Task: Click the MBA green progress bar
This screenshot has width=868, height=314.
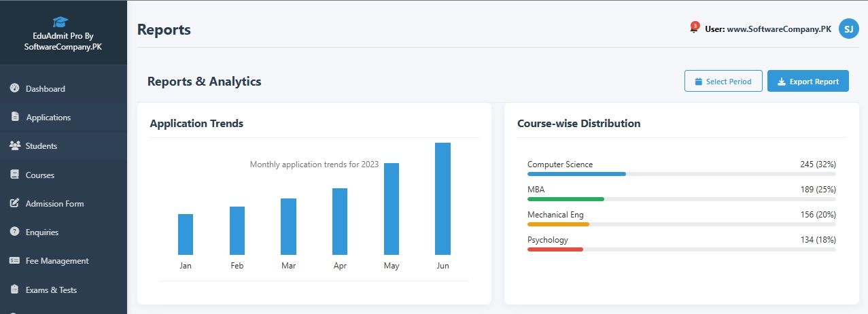Action: (x=566, y=199)
